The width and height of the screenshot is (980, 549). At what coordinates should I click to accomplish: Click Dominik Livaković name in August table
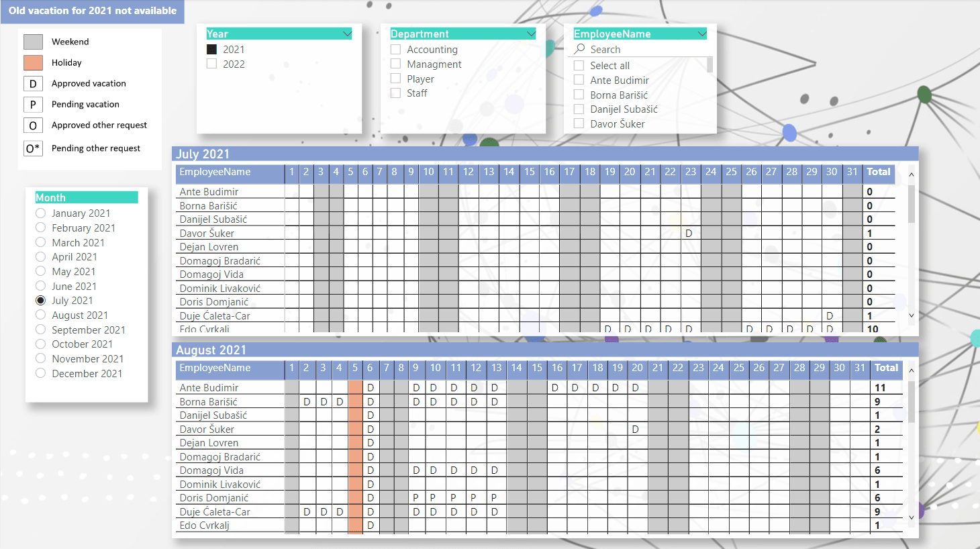click(219, 485)
